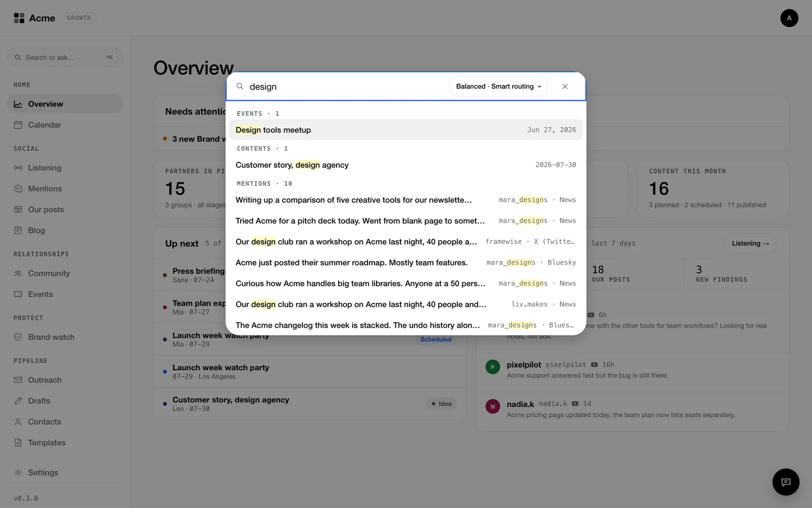Click the GROWTH plan badge
This screenshot has height=508, width=812.
(x=79, y=18)
